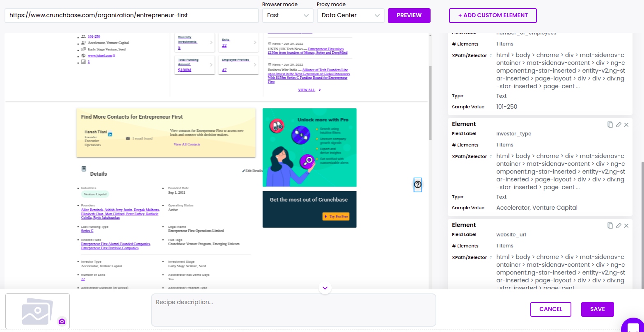The image size is (644, 332).
Task: Open the help question mark icon
Action: click(417, 185)
